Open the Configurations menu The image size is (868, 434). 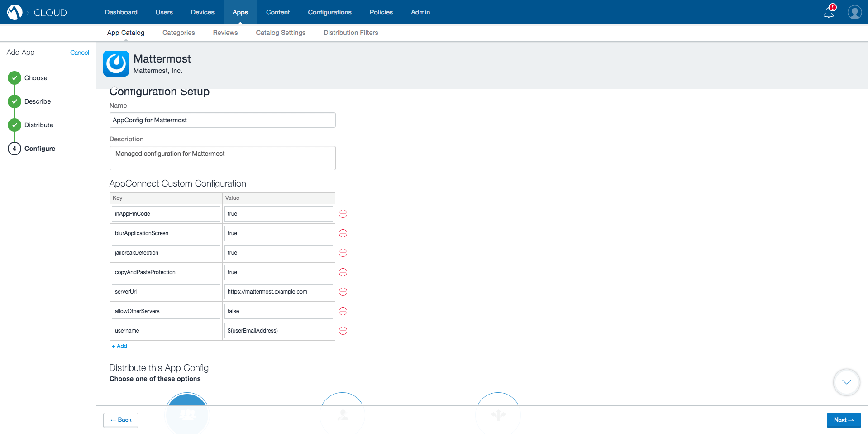tap(330, 12)
